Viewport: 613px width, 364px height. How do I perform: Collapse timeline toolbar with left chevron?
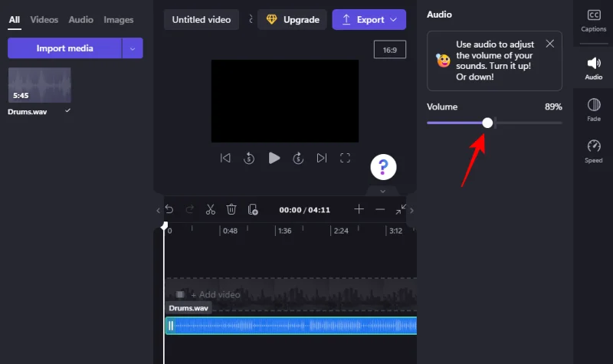click(158, 210)
